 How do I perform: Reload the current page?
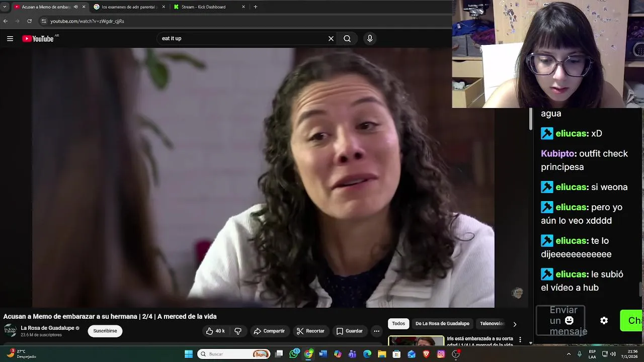point(29,21)
